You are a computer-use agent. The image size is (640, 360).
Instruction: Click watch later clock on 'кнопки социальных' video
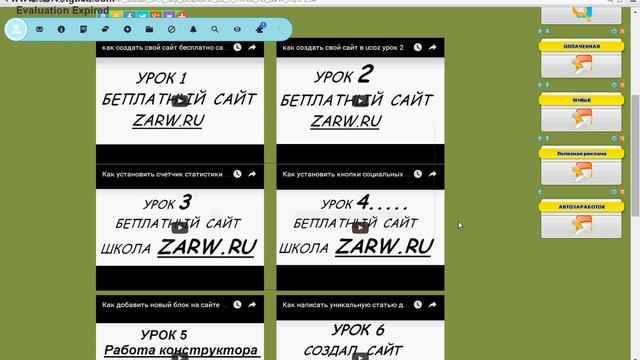coord(418,174)
